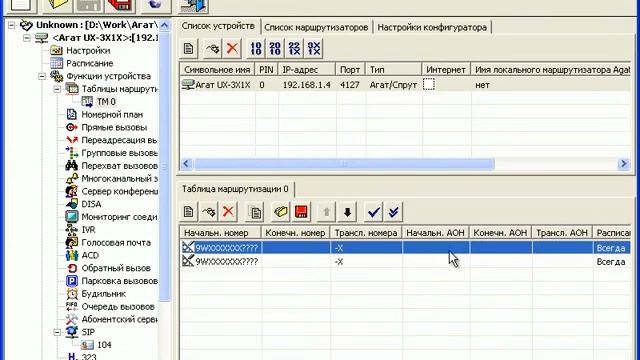Click the new device document icon in device list toolbar

tap(188, 49)
